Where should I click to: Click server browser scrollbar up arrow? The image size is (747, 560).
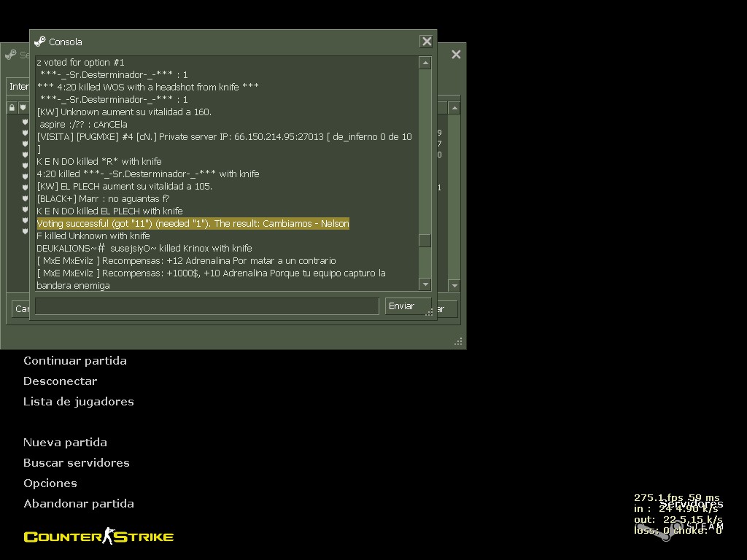[x=454, y=108]
